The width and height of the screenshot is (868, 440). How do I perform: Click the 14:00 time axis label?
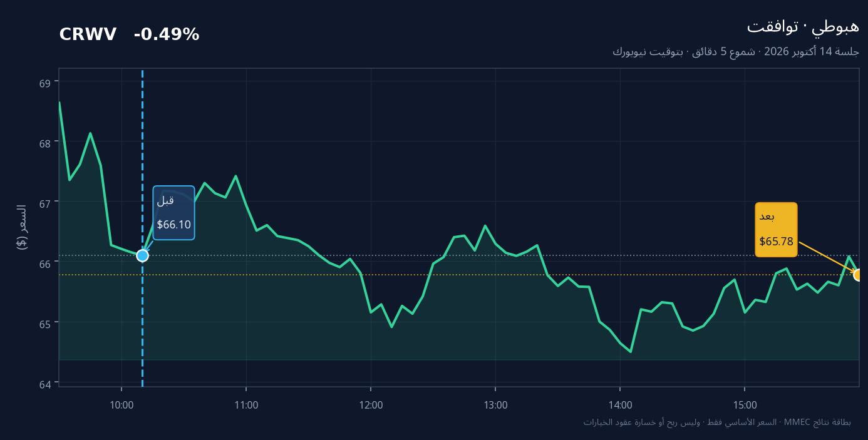(x=620, y=405)
